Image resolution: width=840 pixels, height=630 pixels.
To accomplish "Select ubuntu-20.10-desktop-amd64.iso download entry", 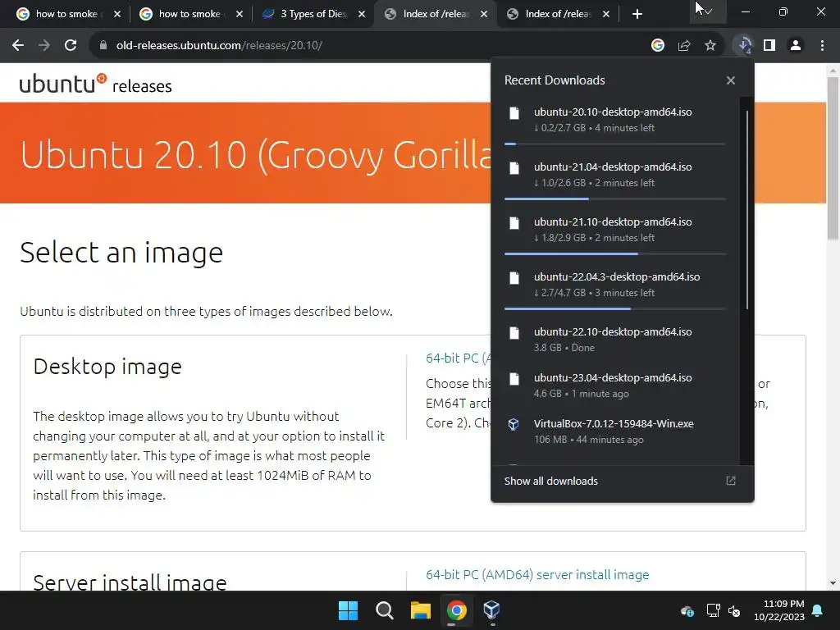I will coord(615,120).
